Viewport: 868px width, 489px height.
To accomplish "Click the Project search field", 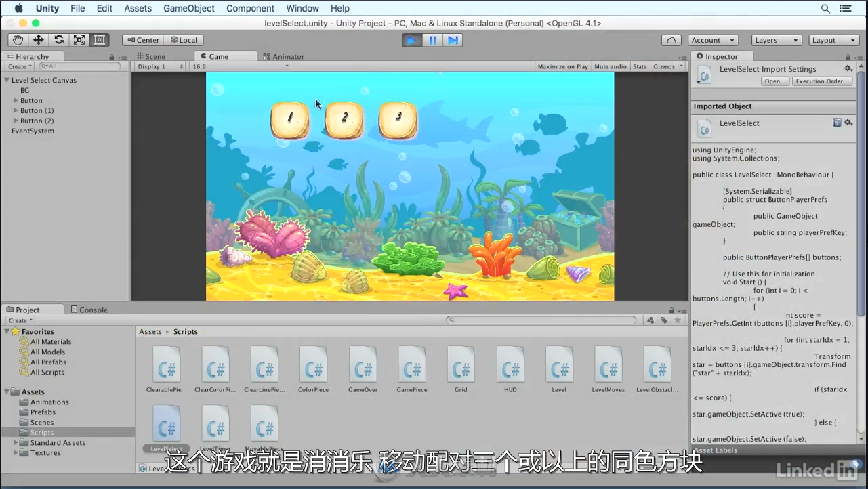I will point(541,320).
